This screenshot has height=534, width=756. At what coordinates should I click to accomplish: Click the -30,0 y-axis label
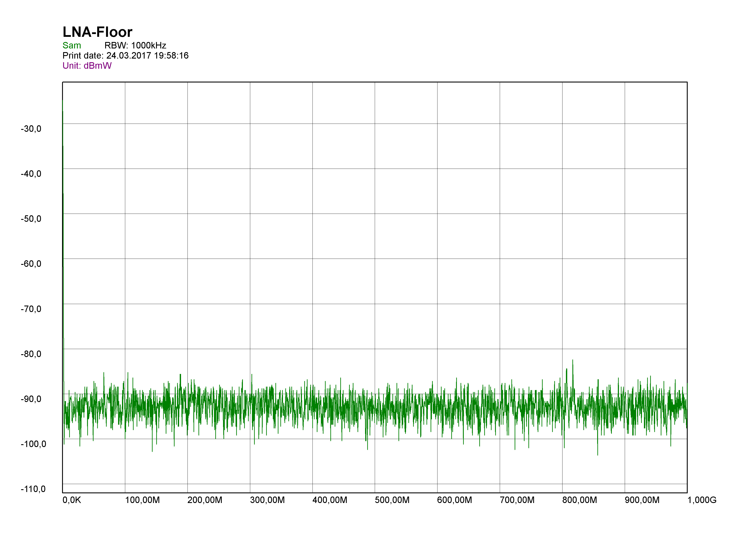click(31, 129)
